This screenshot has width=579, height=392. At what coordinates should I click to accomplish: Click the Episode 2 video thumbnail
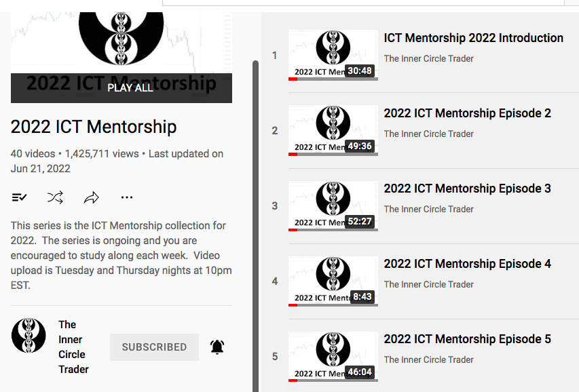point(333,130)
